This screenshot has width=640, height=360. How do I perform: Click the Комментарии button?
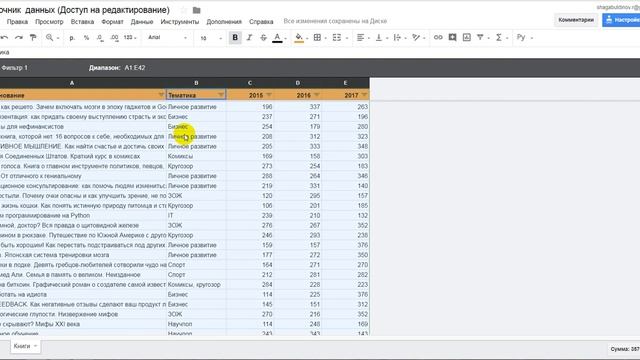click(576, 20)
